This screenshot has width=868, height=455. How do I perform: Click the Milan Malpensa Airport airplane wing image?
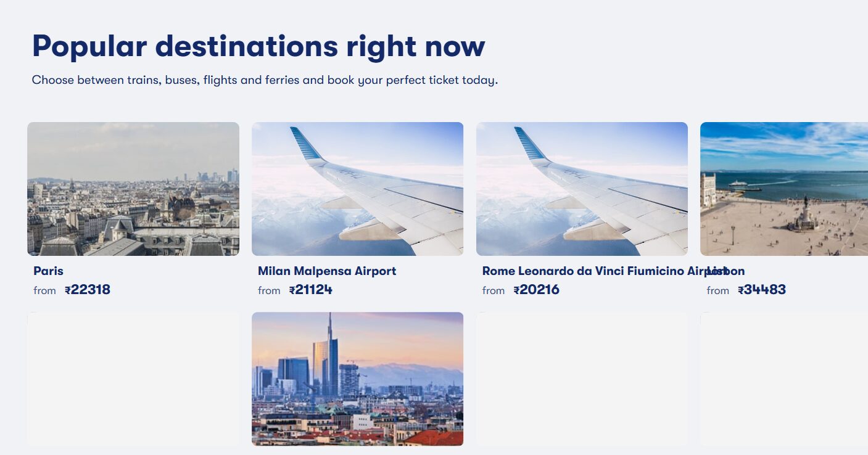(357, 189)
